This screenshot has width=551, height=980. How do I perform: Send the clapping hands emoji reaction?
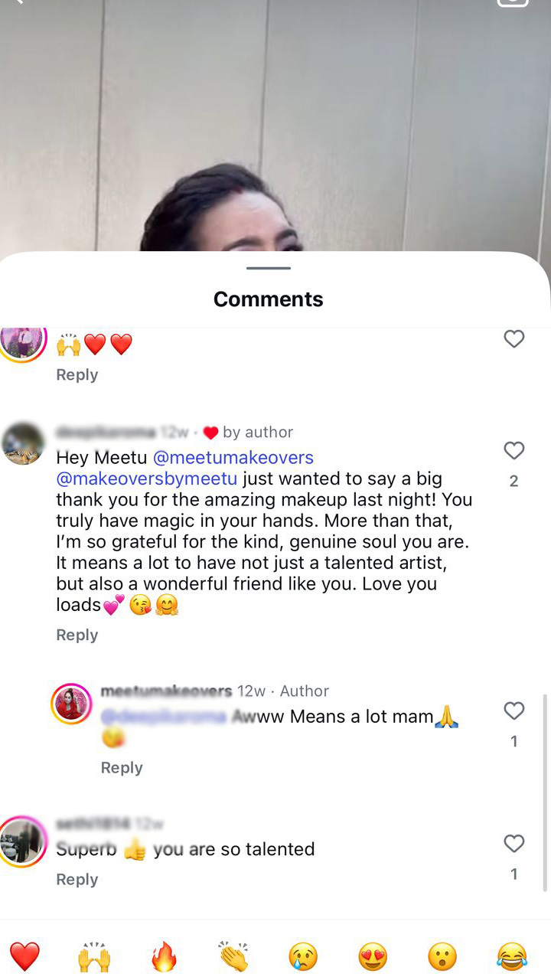[233, 957]
